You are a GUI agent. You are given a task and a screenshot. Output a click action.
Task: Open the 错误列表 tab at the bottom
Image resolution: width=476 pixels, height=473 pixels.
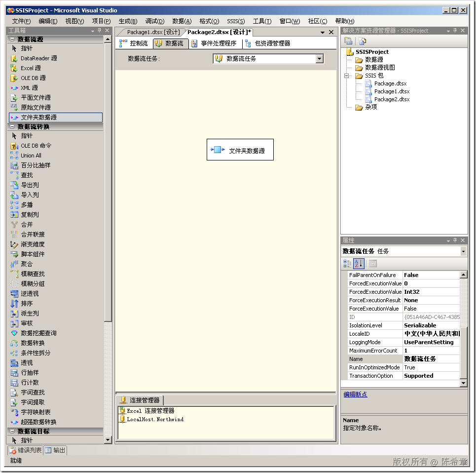tap(26, 450)
